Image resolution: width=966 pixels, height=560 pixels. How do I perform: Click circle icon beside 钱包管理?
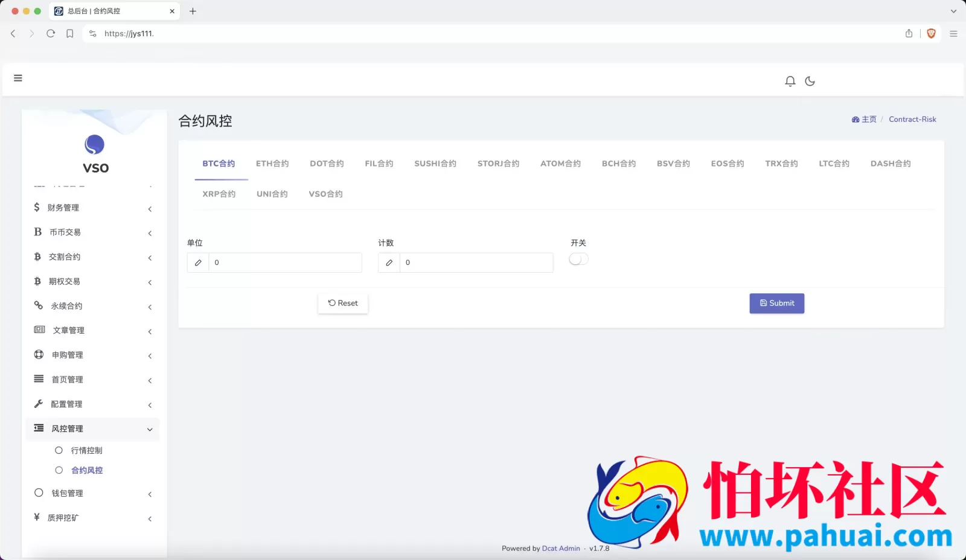point(39,492)
